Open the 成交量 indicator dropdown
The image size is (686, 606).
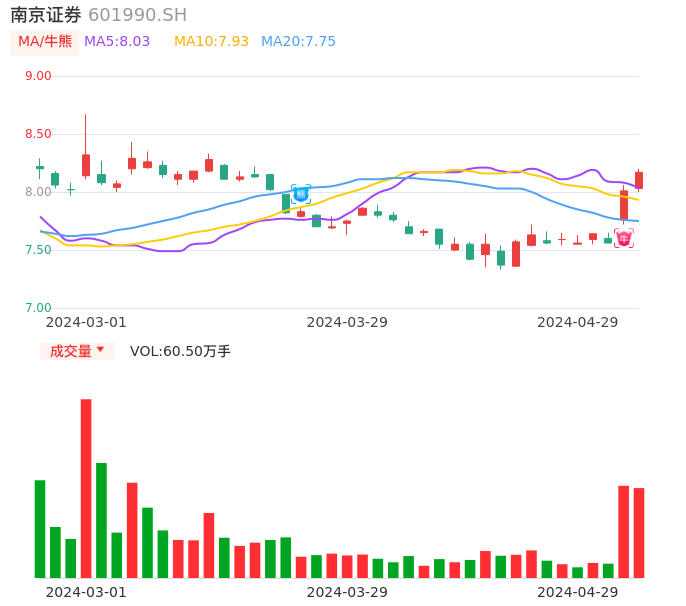(77, 351)
